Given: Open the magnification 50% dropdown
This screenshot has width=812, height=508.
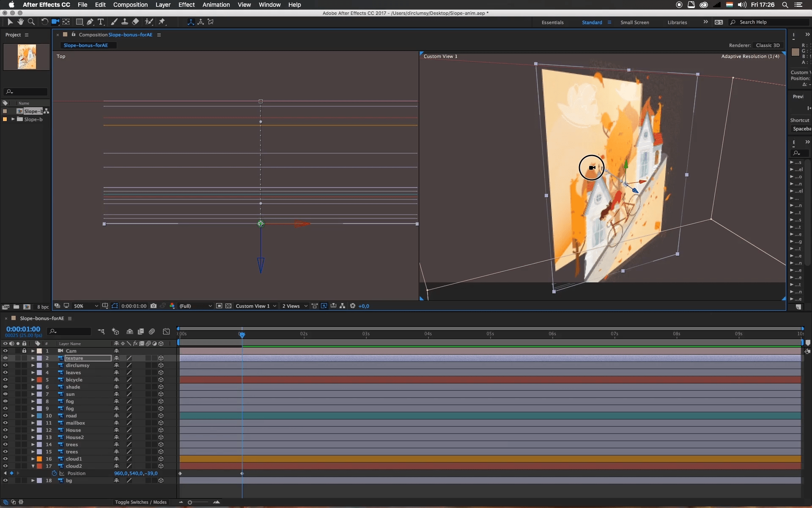Looking at the screenshot, I should [x=86, y=306].
